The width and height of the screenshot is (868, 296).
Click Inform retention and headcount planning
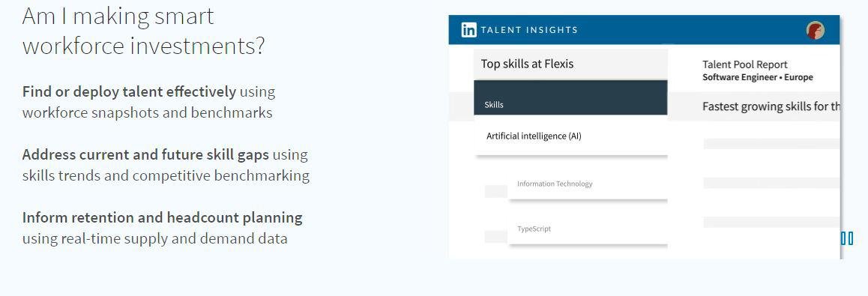coord(162,217)
